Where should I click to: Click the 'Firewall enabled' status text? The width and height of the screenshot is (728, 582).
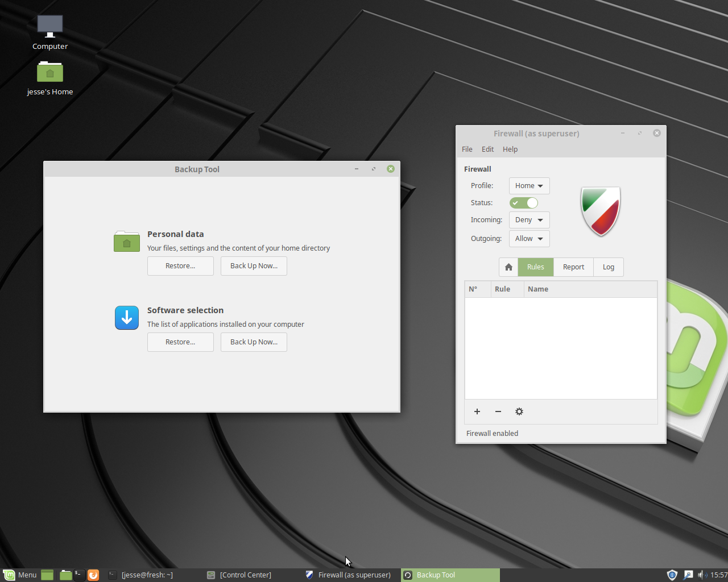tap(492, 434)
